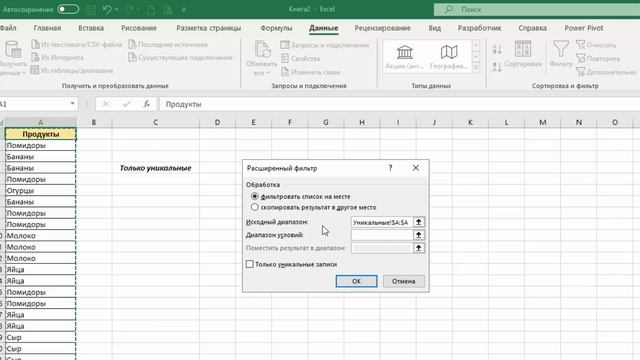This screenshot has width=640, height=360.
Task: Click the Отмена button
Action: (x=404, y=281)
